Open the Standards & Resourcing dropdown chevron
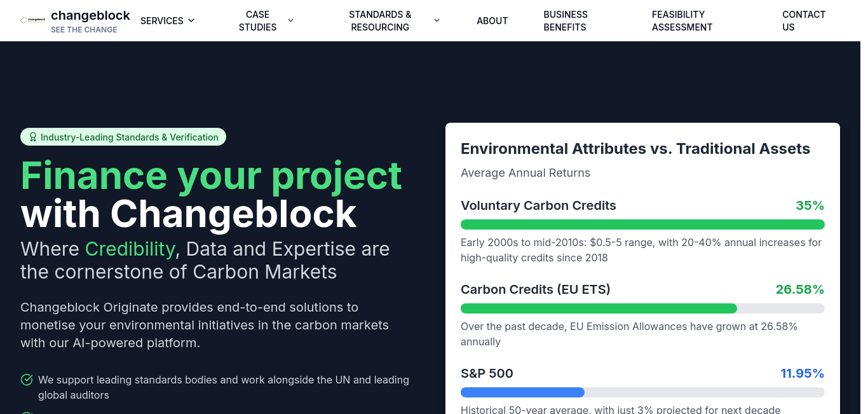Screen dimensions: 868x414 [437, 20]
